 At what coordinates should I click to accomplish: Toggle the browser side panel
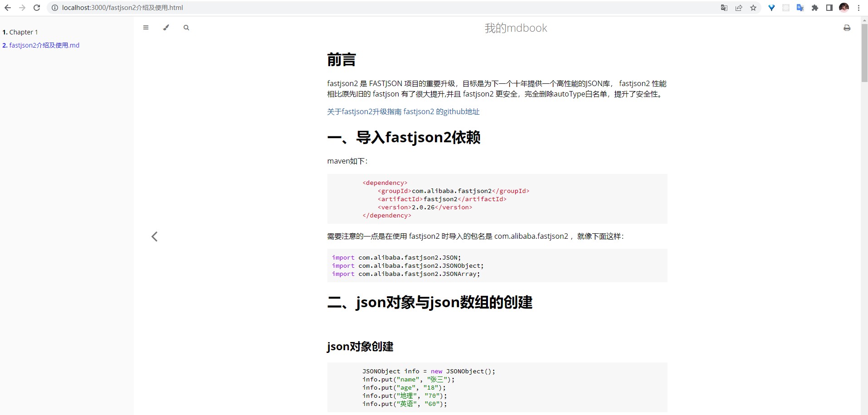pyautogui.click(x=829, y=8)
